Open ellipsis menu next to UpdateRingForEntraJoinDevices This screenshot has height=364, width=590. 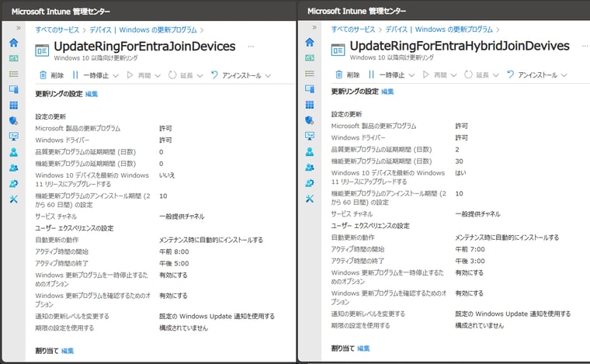251,47
